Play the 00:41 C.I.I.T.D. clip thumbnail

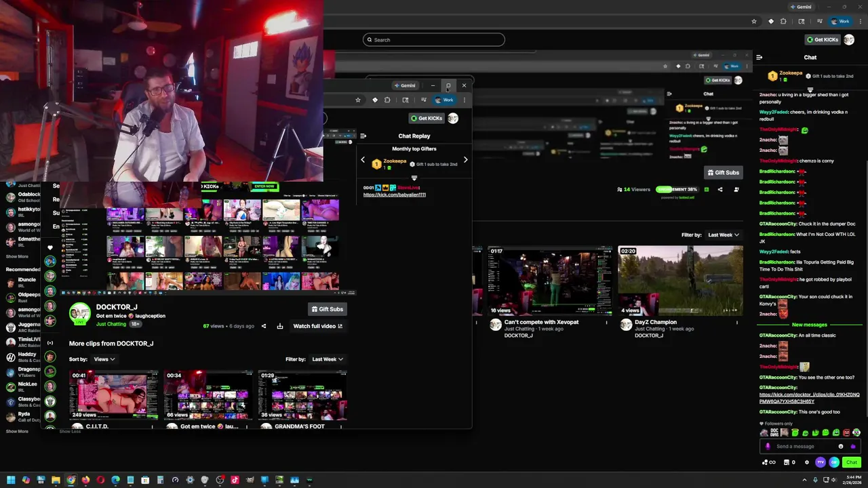click(114, 395)
